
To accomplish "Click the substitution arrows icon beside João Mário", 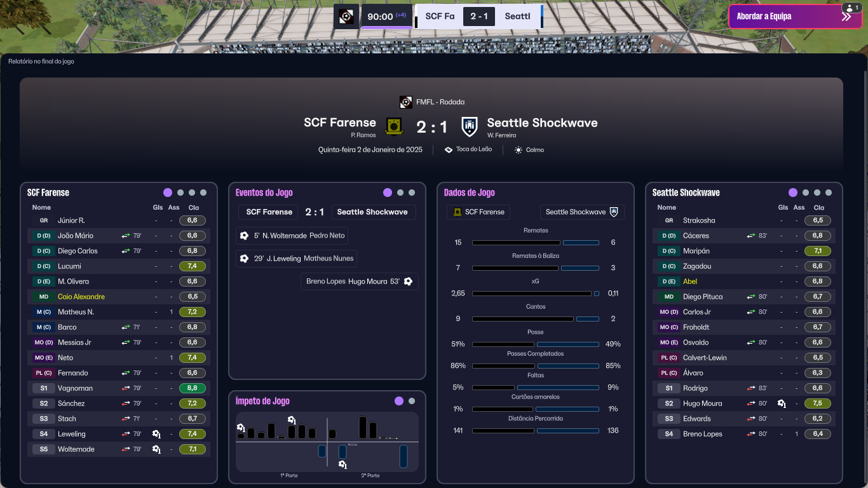I will (x=126, y=236).
